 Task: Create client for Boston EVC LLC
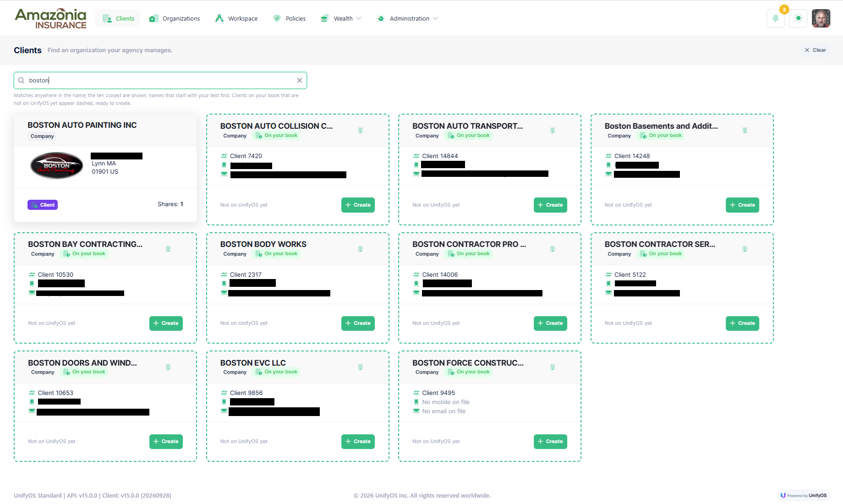click(x=358, y=441)
